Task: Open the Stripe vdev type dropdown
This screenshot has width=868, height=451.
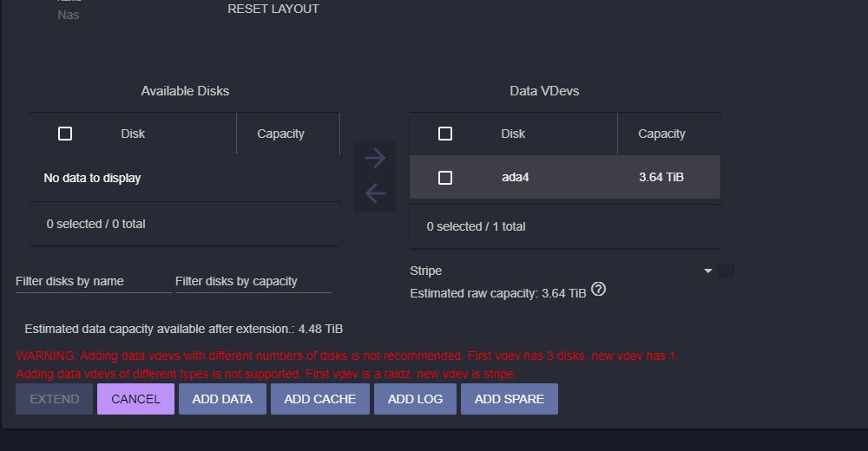Action: pos(562,271)
